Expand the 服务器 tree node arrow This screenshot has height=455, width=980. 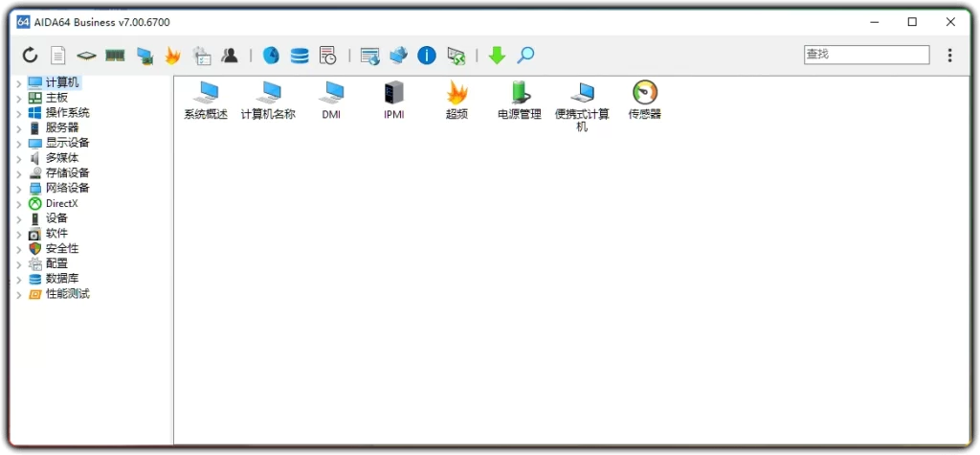click(19, 128)
